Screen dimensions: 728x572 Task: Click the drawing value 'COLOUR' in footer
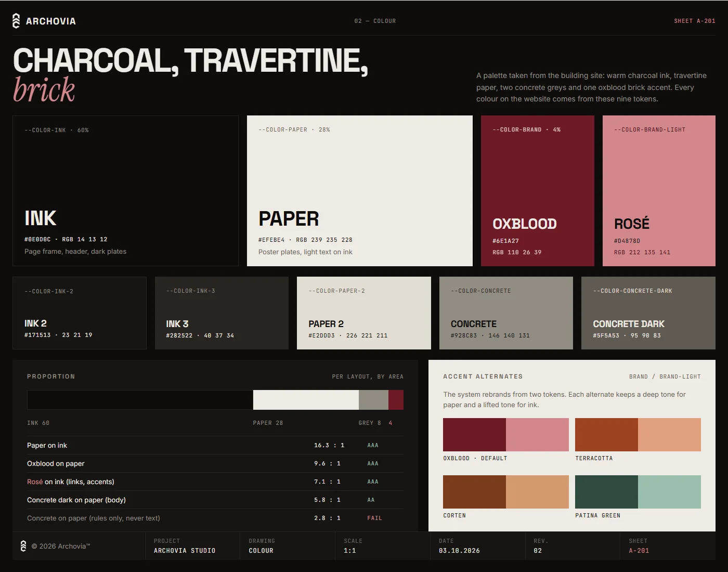point(261,551)
